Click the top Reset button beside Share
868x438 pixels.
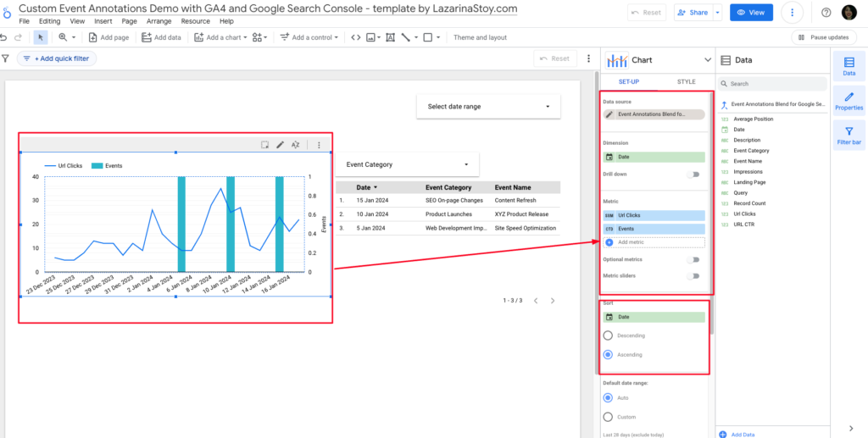click(x=647, y=12)
